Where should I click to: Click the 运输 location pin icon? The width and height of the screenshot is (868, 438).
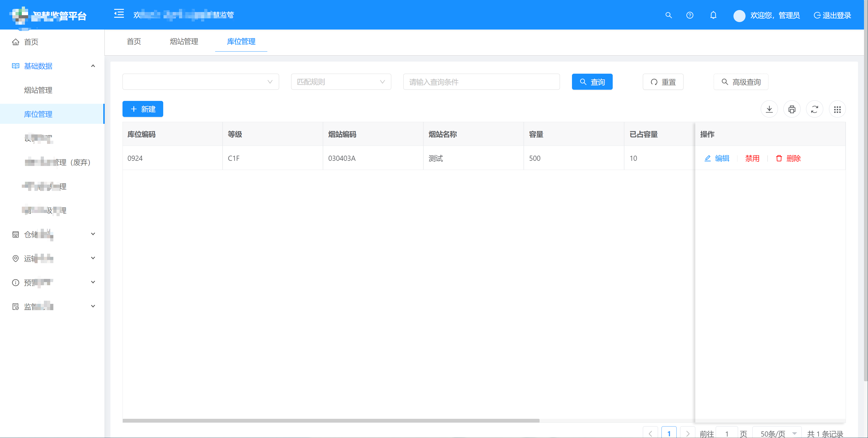(x=15, y=258)
